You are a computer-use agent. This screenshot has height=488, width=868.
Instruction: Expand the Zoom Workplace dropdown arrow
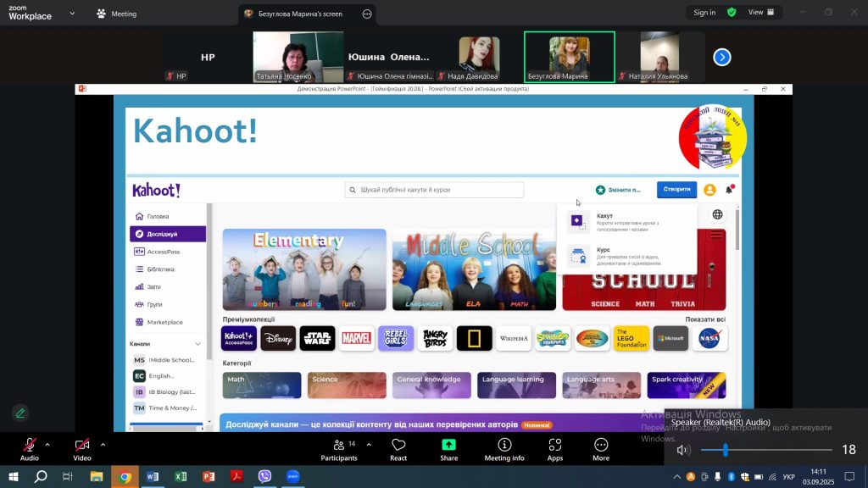[x=72, y=14]
